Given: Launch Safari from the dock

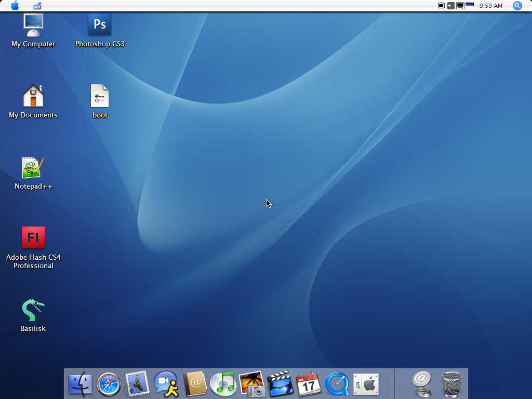Looking at the screenshot, I should click(x=109, y=384).
